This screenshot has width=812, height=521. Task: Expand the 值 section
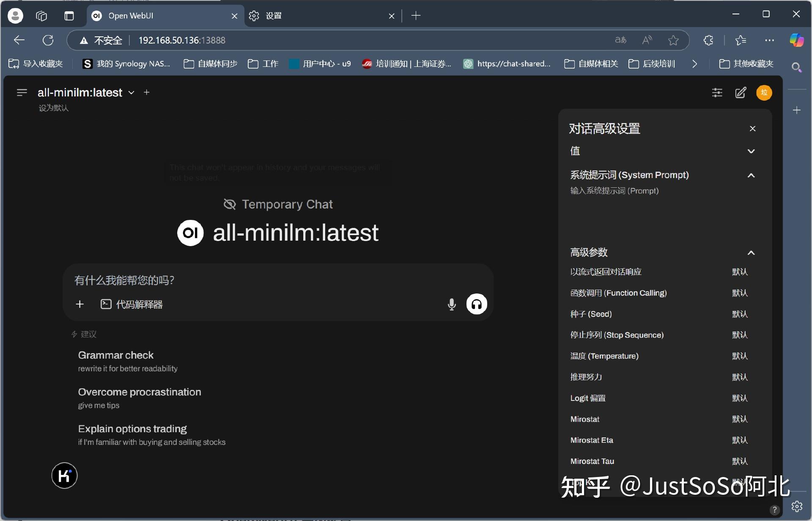tap(752, 151)
